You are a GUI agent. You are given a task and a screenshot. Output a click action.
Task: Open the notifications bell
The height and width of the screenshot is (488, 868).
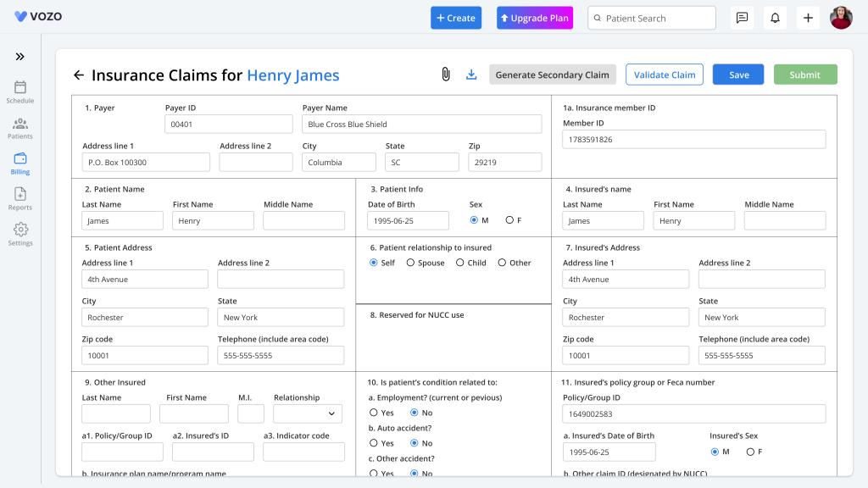coord(775,18)
